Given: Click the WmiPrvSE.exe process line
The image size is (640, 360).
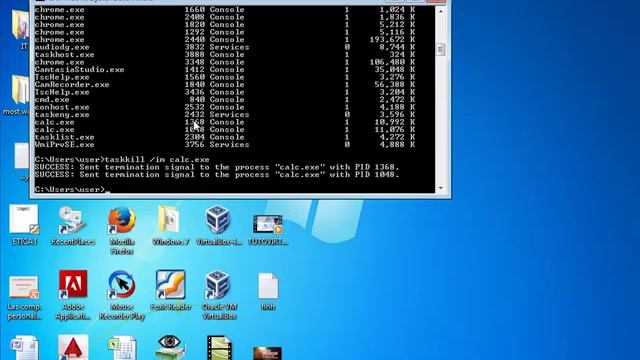Looking at the screenshot, I should (x=225, y=144).
